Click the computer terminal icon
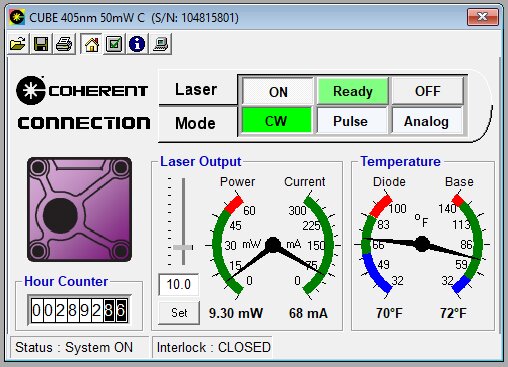Screen dimensions: 508x367 click(161, 44)
